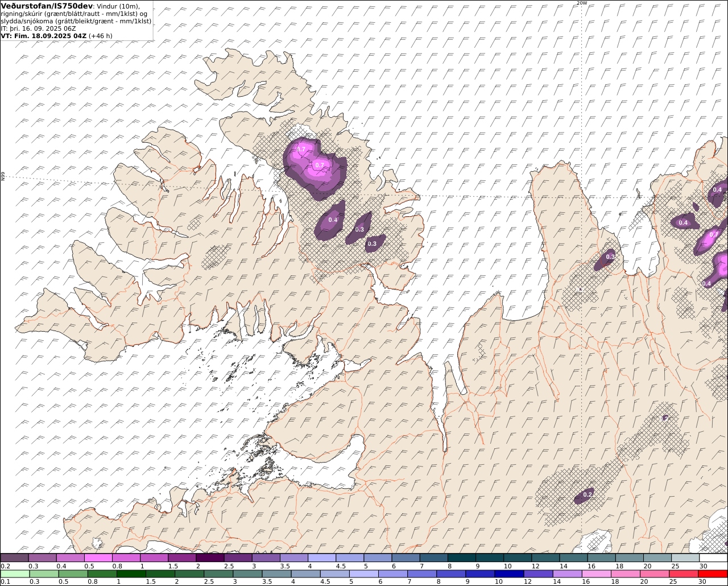
Task: Select the valid time 'VT: Fim. 18.09.2025 04Z'
Action: pos(43,36)
